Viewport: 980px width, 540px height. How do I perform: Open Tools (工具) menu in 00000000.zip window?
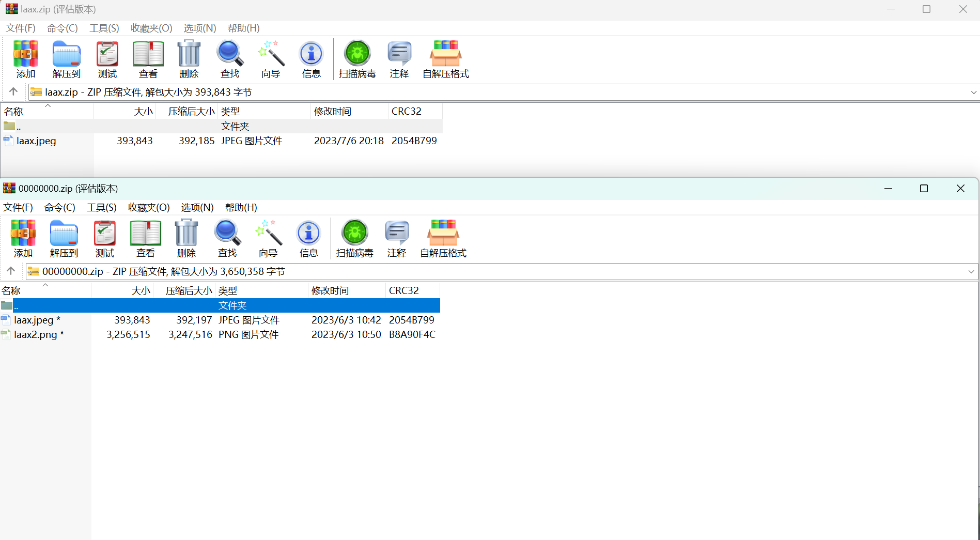point(102,208)
